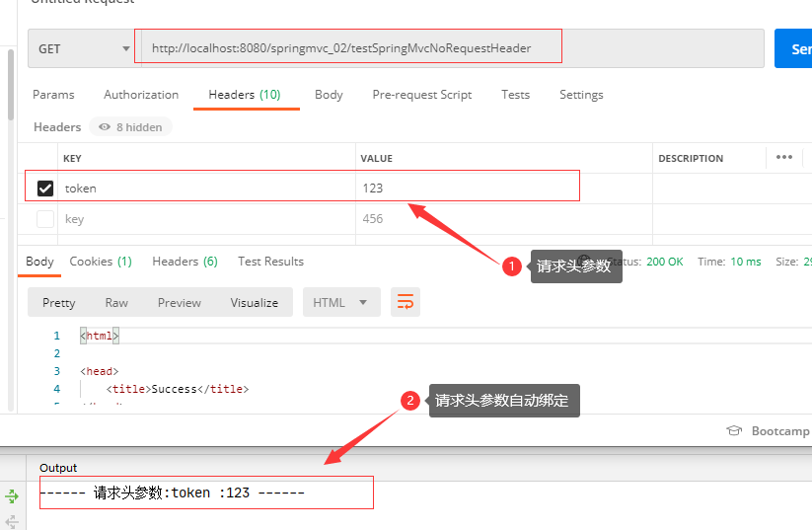
Task: Click the green arrows icon beside Output
Action: (12, 496)
